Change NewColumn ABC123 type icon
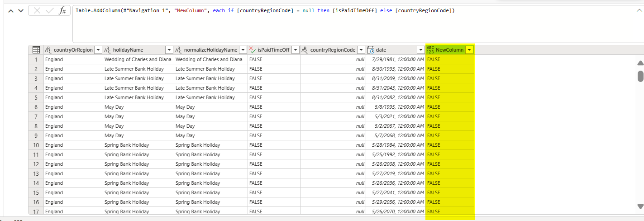The height and width of the screenshot is (221, 644). click(430, 50)
